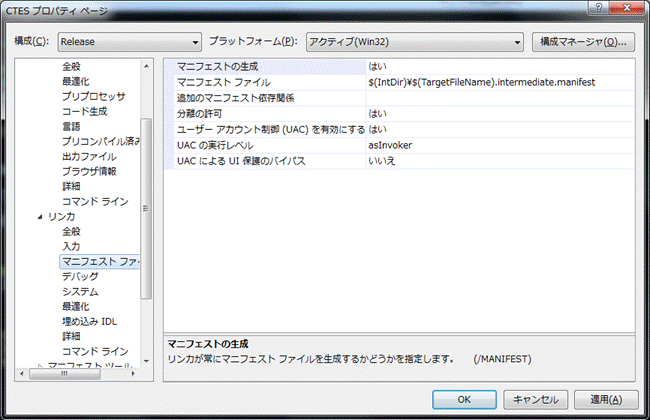The width and height of the screenshot is (650, 420).
Task: Click the UAC による UI 保護のバイパス property
Action: click(x=241, y=161)
